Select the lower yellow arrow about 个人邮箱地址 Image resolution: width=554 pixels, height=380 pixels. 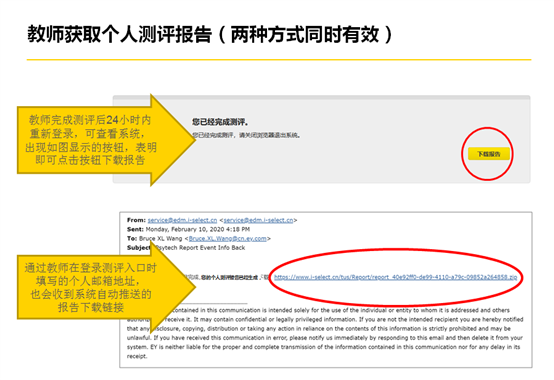pos(106,287)
